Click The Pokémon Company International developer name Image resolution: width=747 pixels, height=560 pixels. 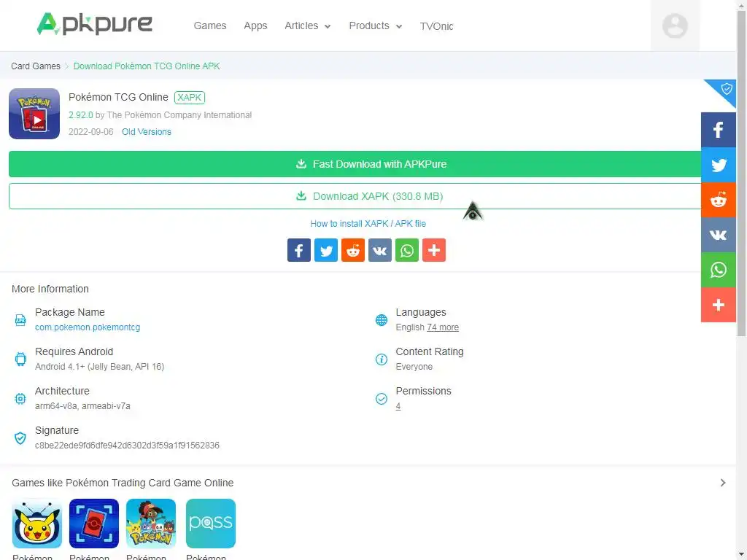point(179,115)
